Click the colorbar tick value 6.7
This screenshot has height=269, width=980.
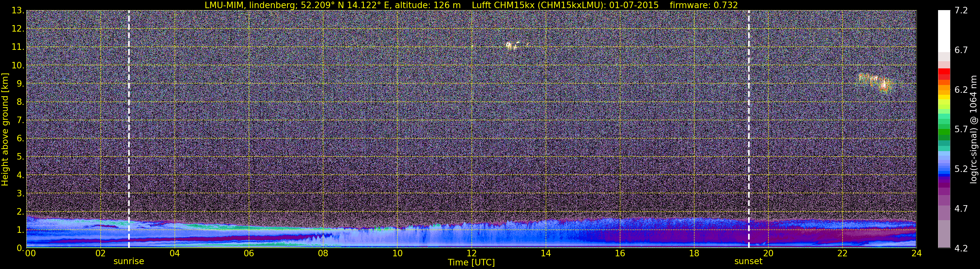pos(961,50)
